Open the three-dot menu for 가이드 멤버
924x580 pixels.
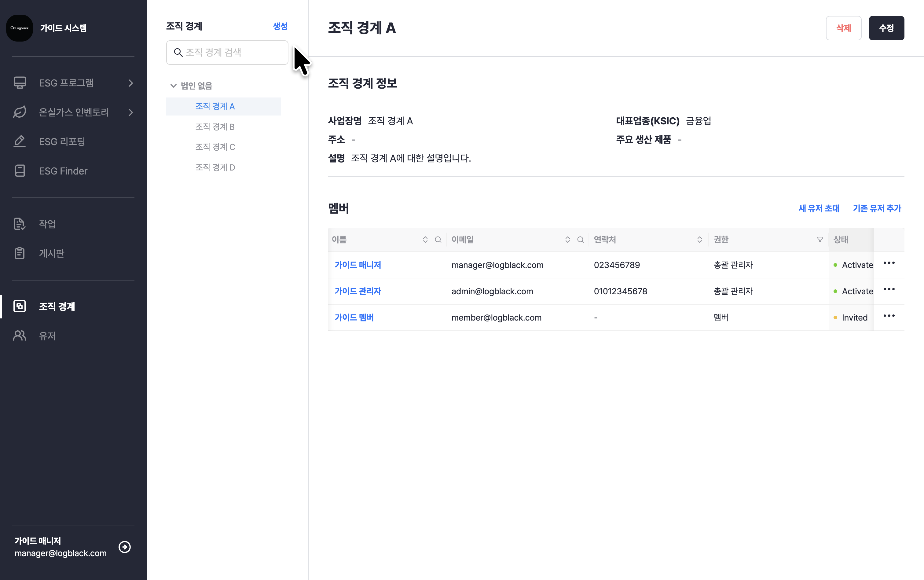tap(889, 316)
